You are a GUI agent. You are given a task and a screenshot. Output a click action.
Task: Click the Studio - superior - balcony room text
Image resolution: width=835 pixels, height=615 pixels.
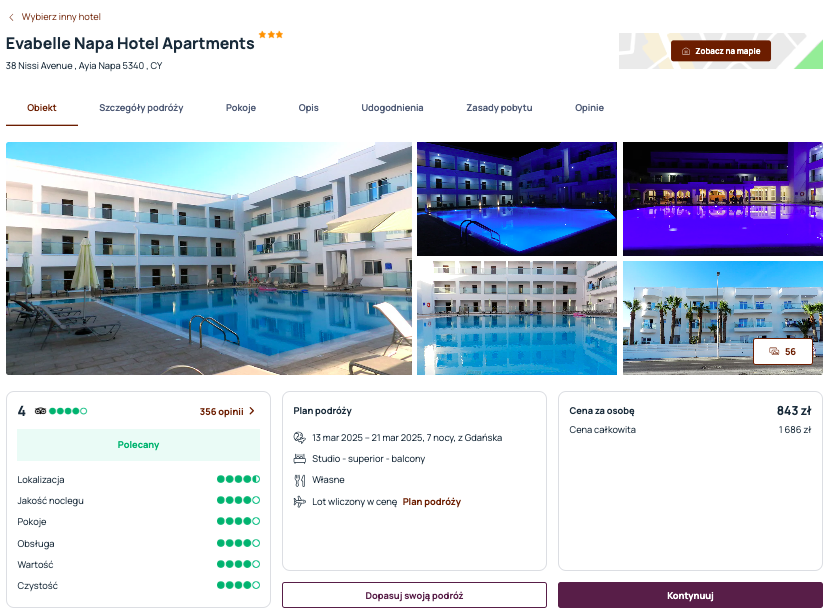369,458
